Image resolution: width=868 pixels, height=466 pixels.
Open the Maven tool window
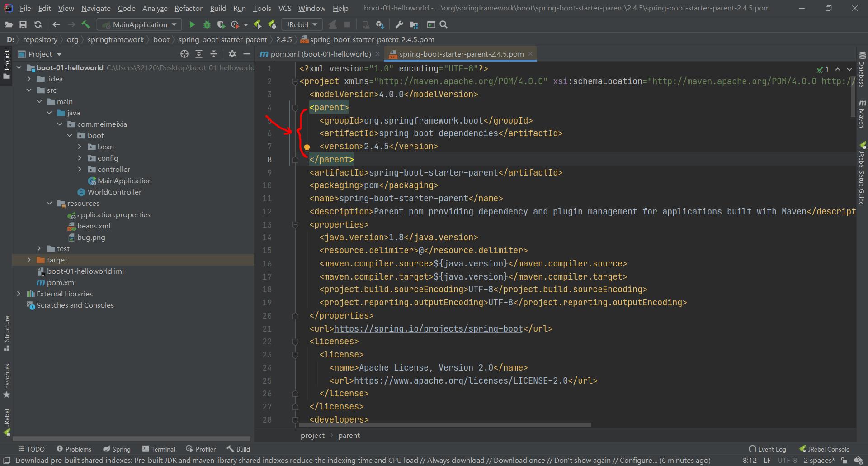tap(862, 114)
